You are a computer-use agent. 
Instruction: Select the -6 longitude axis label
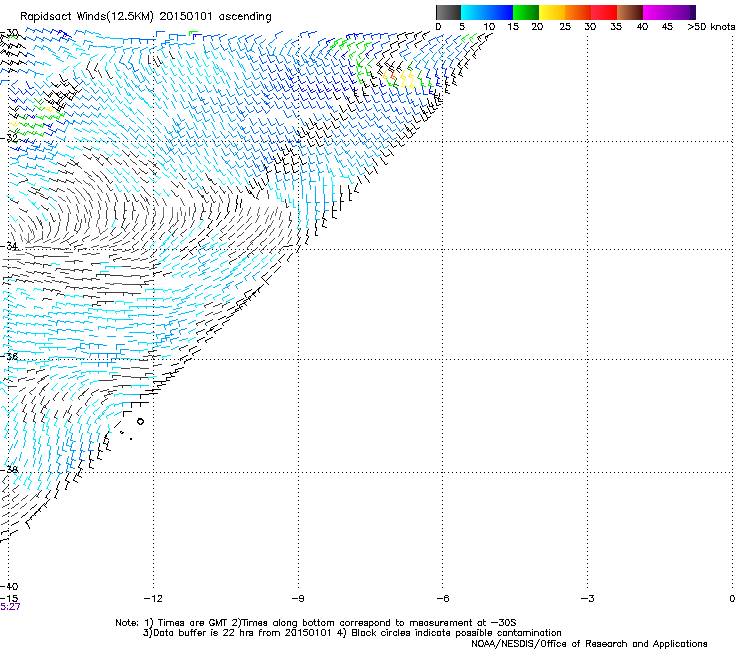coord(443,599)
